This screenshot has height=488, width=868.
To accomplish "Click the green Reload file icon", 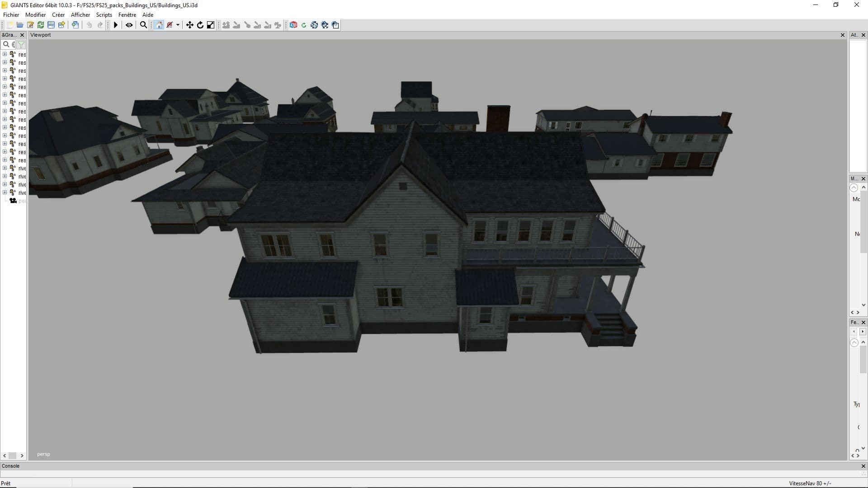I will [x=41, y=25].
